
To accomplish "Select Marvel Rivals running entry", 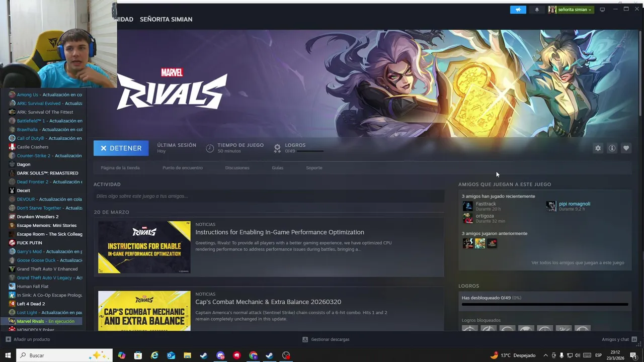I will pos(45,321).
